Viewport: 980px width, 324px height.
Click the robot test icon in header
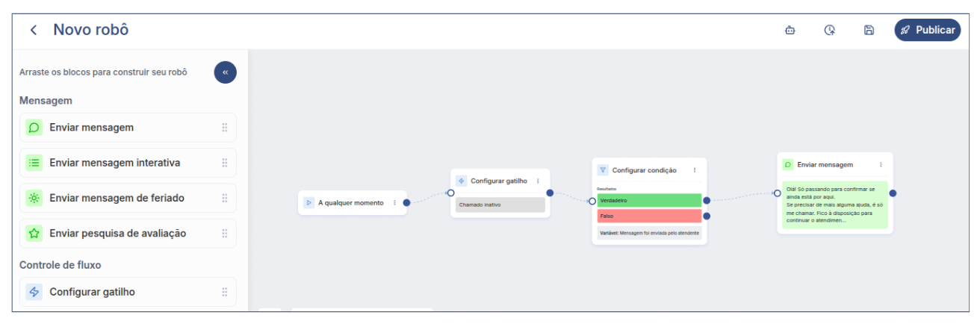790,31
